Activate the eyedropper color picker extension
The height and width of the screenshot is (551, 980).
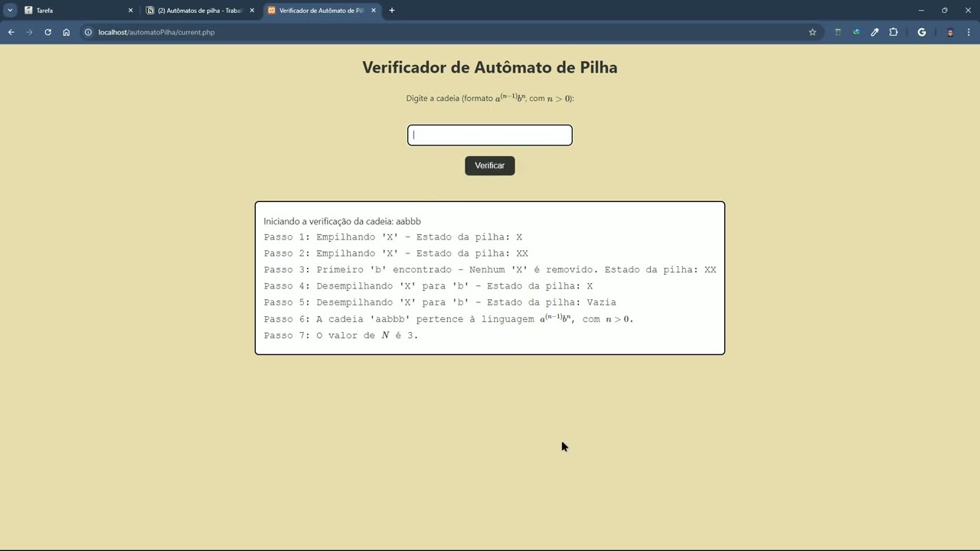[x=874, y=32]
